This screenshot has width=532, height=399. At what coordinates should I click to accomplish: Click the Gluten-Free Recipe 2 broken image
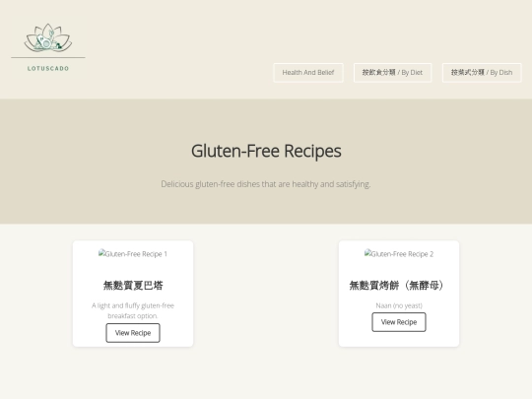coord(399,254)
